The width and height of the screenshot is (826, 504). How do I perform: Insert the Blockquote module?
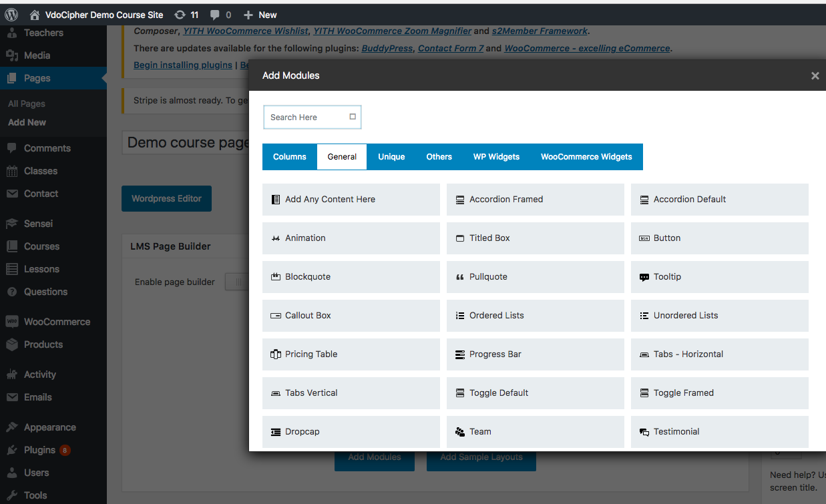[x=351, y=277]
